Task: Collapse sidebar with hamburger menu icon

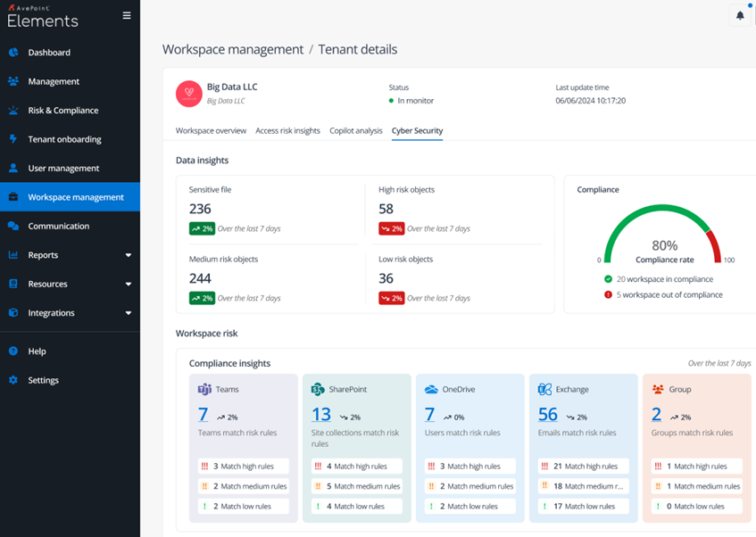Action: pos(127,15)
